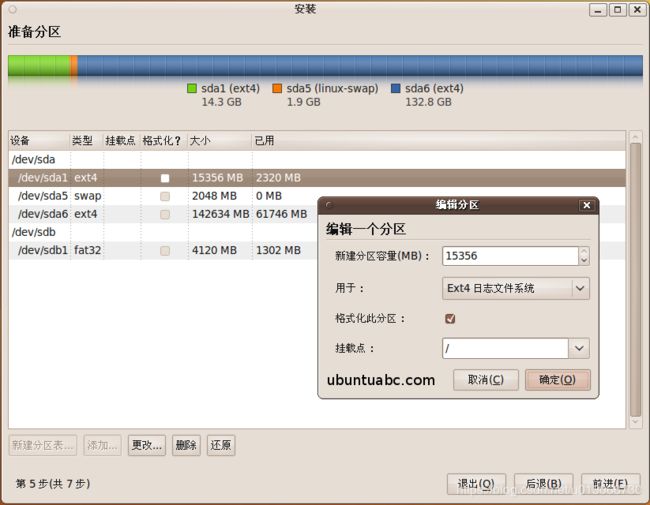Maximize the 安装 installer window
This screenshot has height=505, width=650.
[x=617, y=9]
